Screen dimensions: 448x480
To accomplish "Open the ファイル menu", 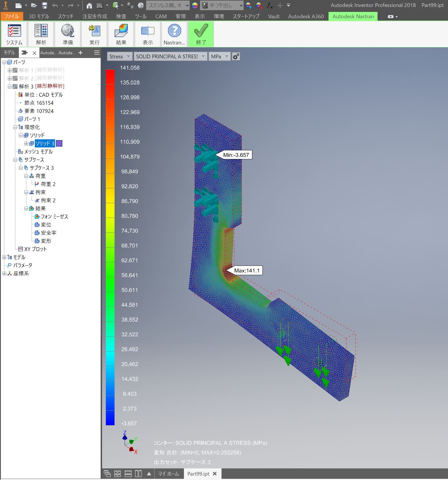I will [x=12, y=16].
